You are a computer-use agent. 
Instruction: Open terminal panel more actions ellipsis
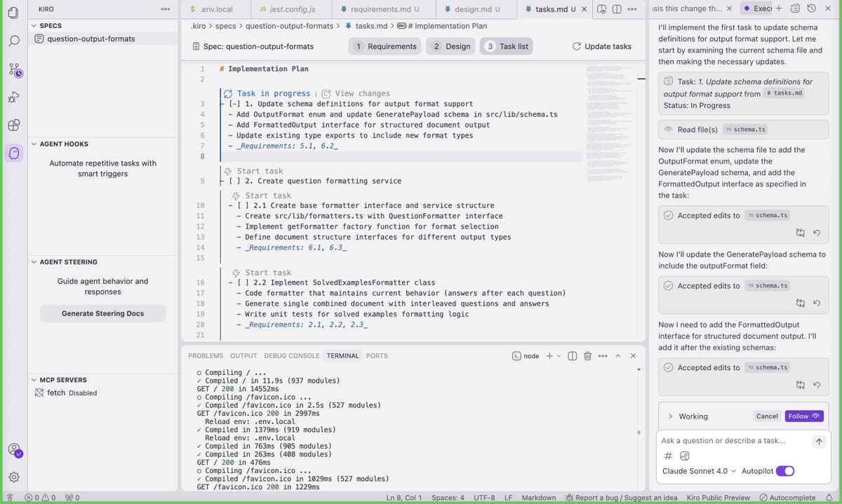603,355
